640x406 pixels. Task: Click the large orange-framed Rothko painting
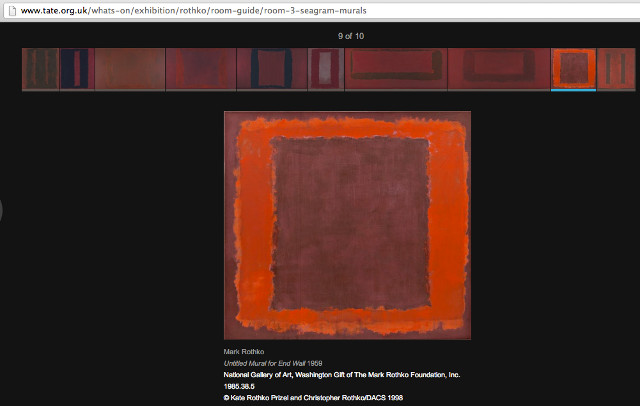pyautogui.click(x=347, y=225)
